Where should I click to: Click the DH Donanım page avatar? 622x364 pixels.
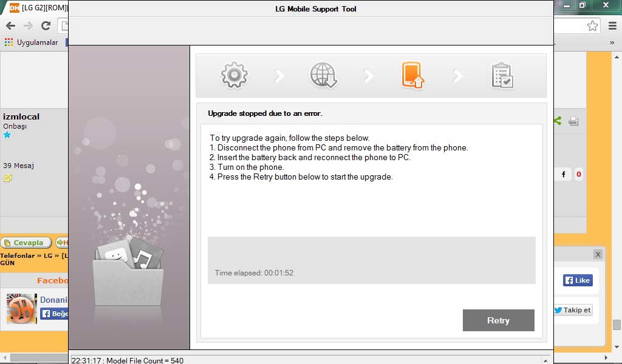click(21, 309)
